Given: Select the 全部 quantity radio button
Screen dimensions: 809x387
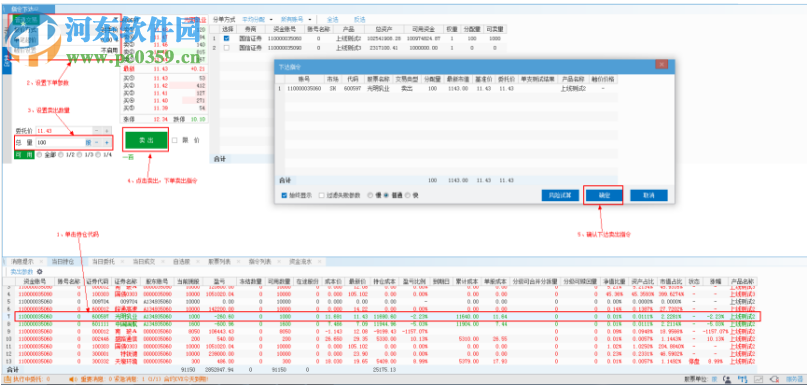Looking at the screenshot, I should coord(40,154).
